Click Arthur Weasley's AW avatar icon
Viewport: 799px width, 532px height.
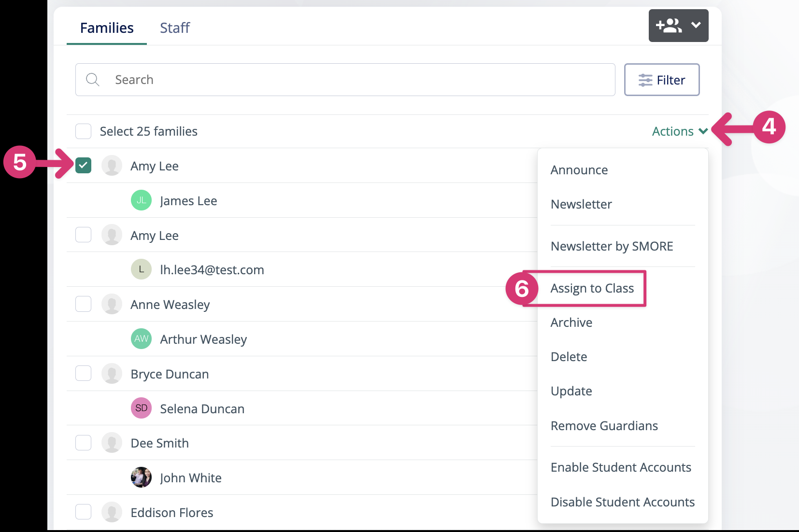click(141, 339)
